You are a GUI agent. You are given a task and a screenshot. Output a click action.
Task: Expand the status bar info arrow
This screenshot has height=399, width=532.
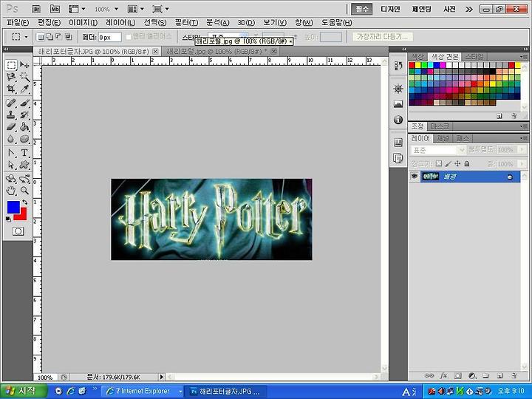pyautogui.click(x=162, y=377)
